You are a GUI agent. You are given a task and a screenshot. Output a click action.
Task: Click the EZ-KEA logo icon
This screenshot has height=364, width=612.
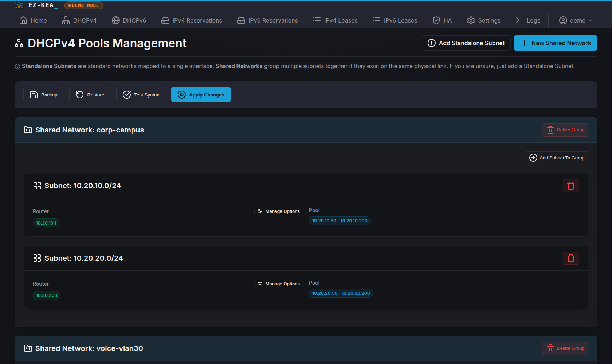[19, 5]
